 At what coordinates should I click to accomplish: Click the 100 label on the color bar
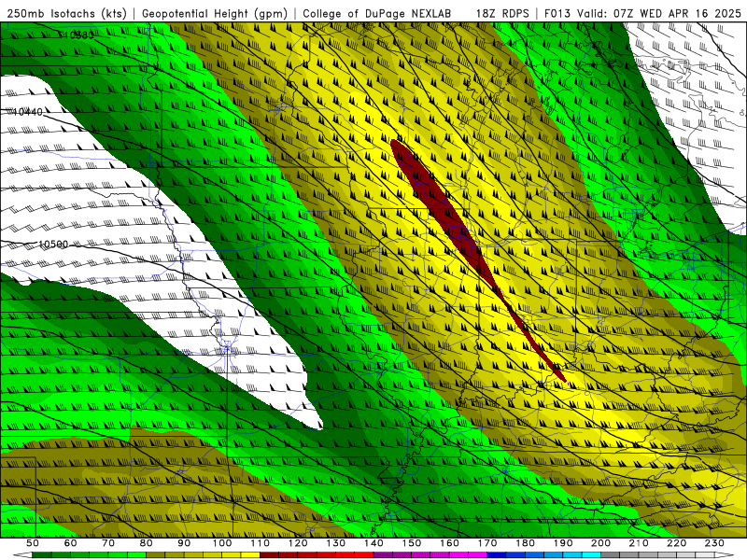(222, 543)
